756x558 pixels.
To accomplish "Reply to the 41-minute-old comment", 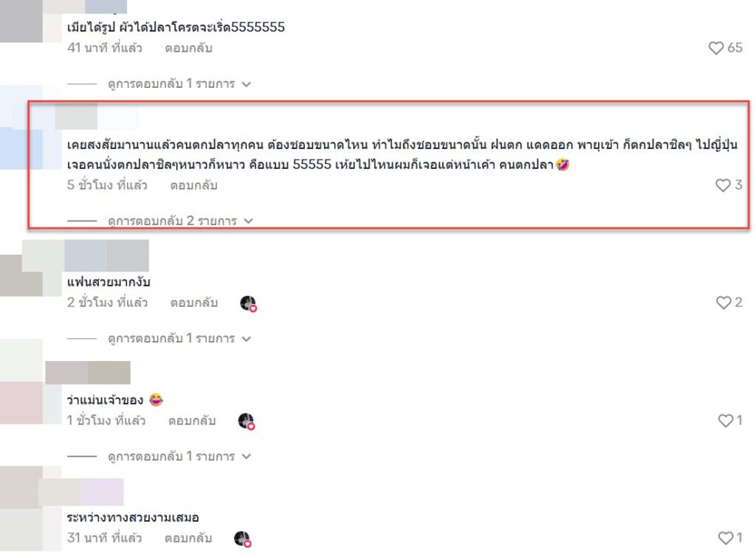I will tap(188, 48).
